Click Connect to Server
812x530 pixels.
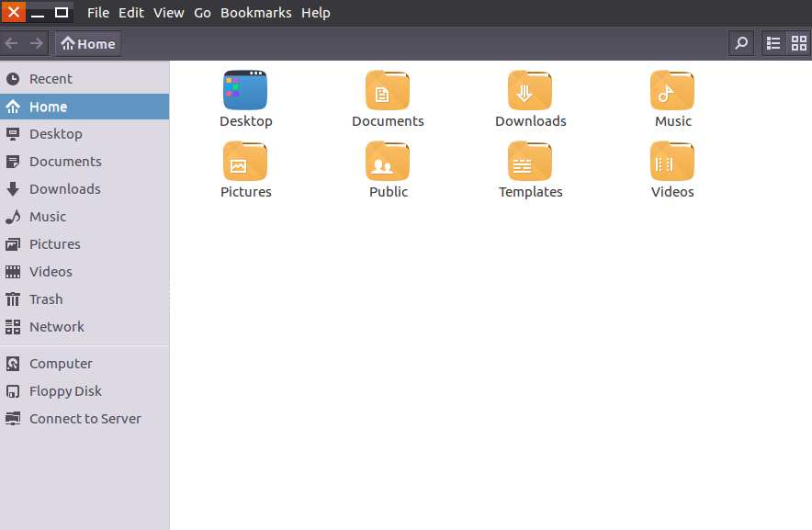85,418
